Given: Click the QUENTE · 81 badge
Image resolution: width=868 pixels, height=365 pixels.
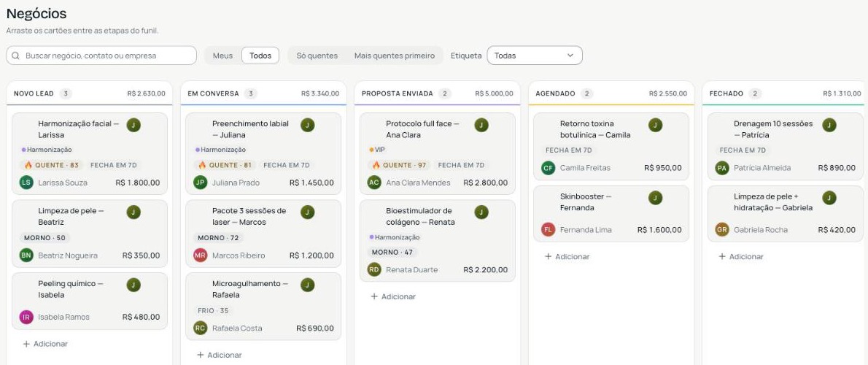Looking at the screenshot, I should click(x=225, y=165).
